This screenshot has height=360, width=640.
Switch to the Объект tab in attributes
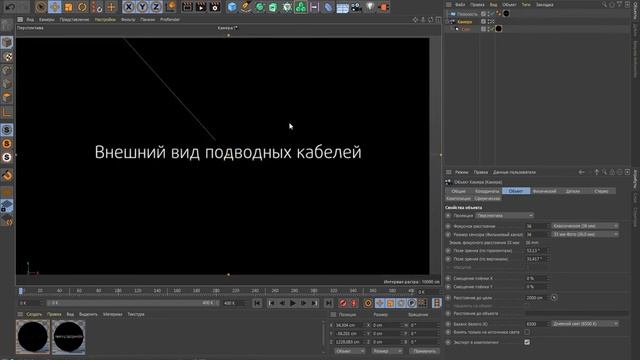516,191
